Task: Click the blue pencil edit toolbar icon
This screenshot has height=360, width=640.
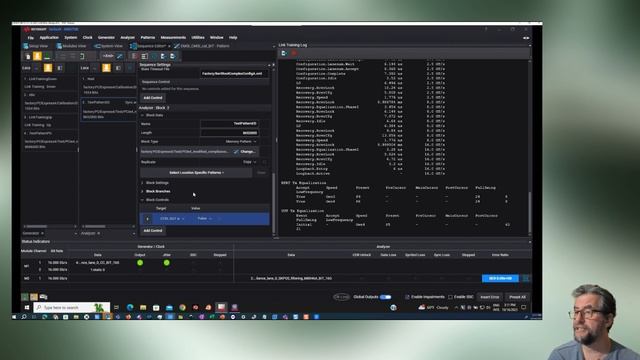Action: 120,56
